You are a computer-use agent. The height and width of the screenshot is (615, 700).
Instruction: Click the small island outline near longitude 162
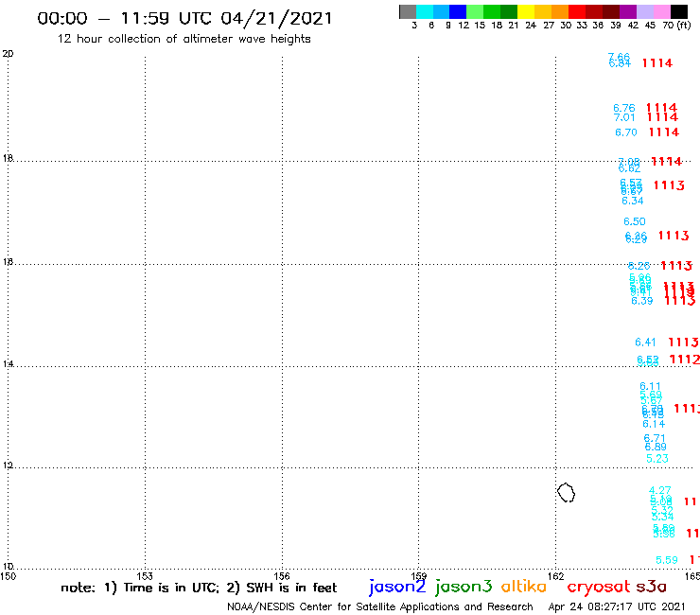click(x=566, y=493)
